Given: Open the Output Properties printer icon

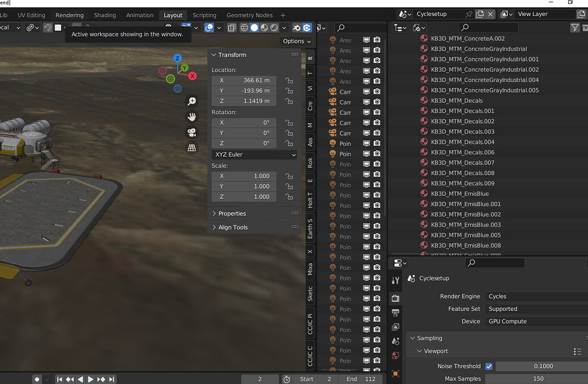Looking at the screenshot, I should [395, 312].
